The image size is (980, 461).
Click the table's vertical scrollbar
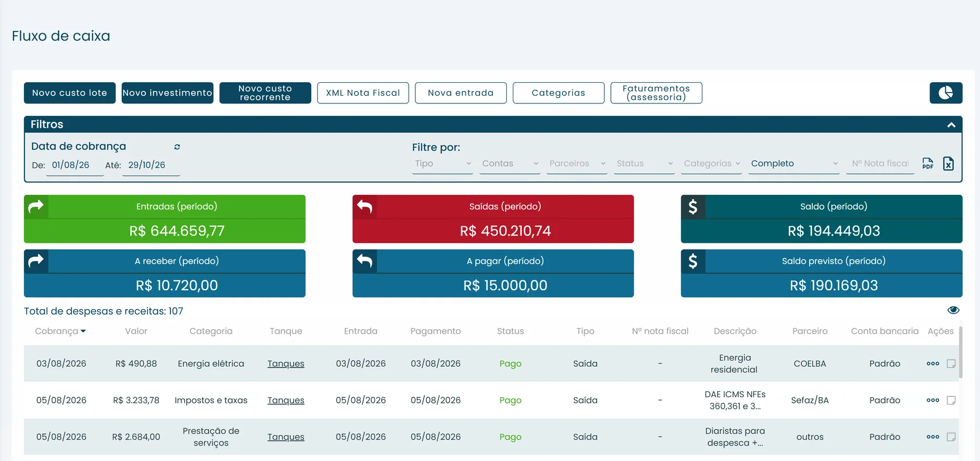[x=961, y=352]
